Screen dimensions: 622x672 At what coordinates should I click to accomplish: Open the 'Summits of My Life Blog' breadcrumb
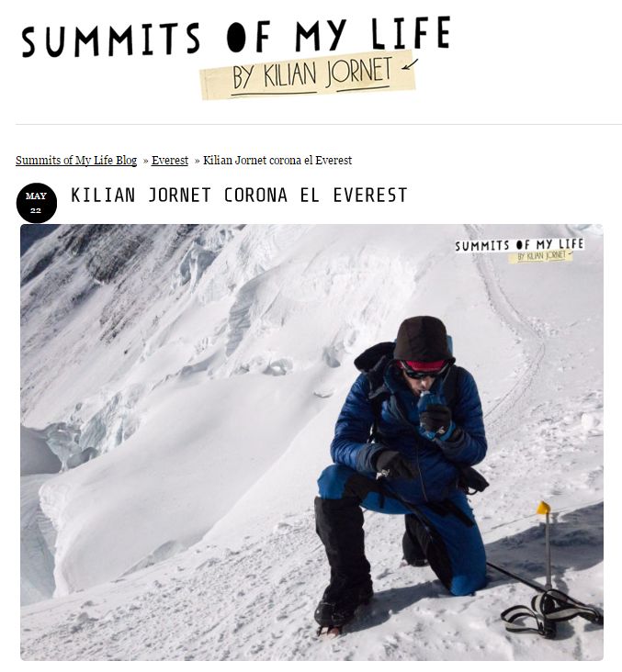76,161
